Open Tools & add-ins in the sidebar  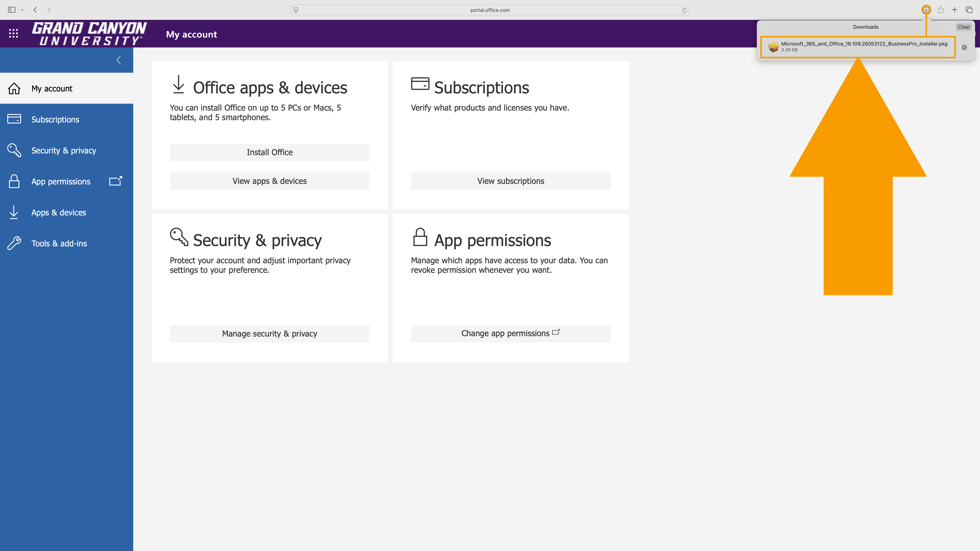point(67,243)
